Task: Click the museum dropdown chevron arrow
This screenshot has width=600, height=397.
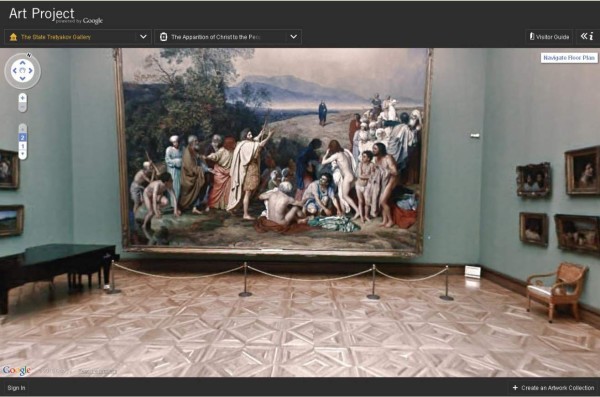Action: click(x=143, y=37)
